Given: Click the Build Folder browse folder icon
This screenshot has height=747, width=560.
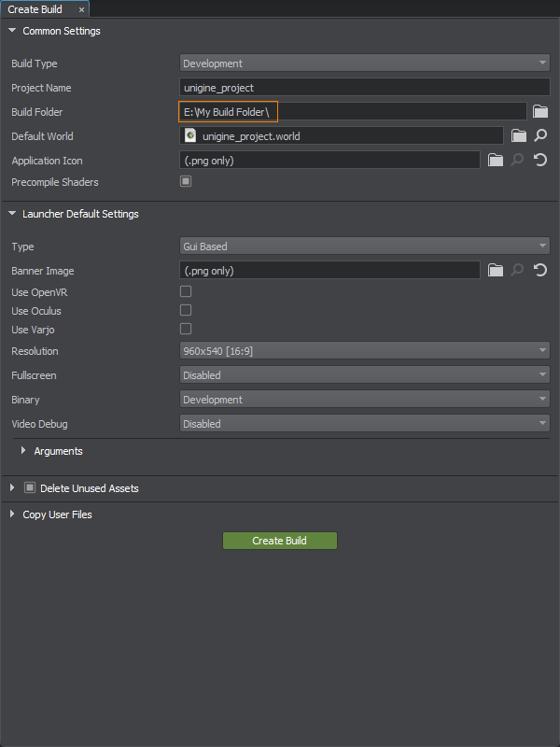Looking at the screenshot, I should 540,112.
